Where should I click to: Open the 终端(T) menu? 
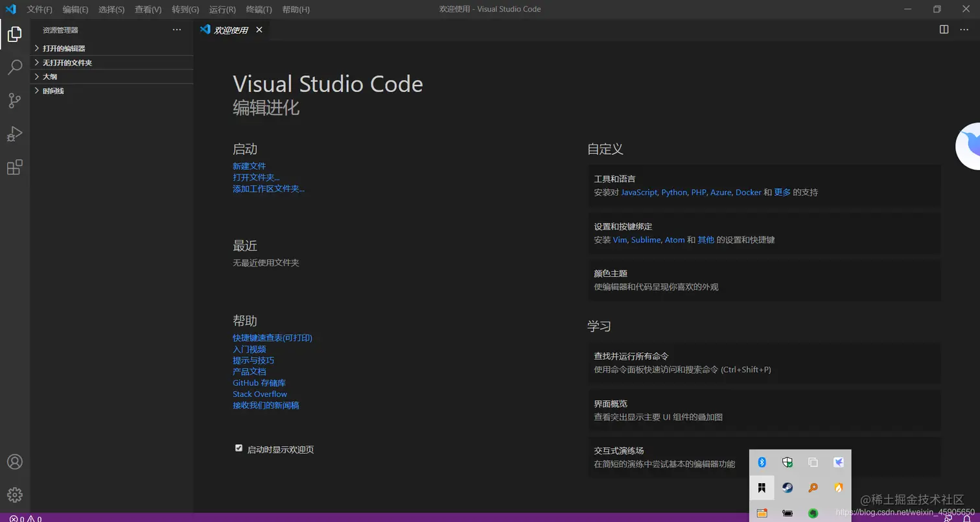pos(259,9)
